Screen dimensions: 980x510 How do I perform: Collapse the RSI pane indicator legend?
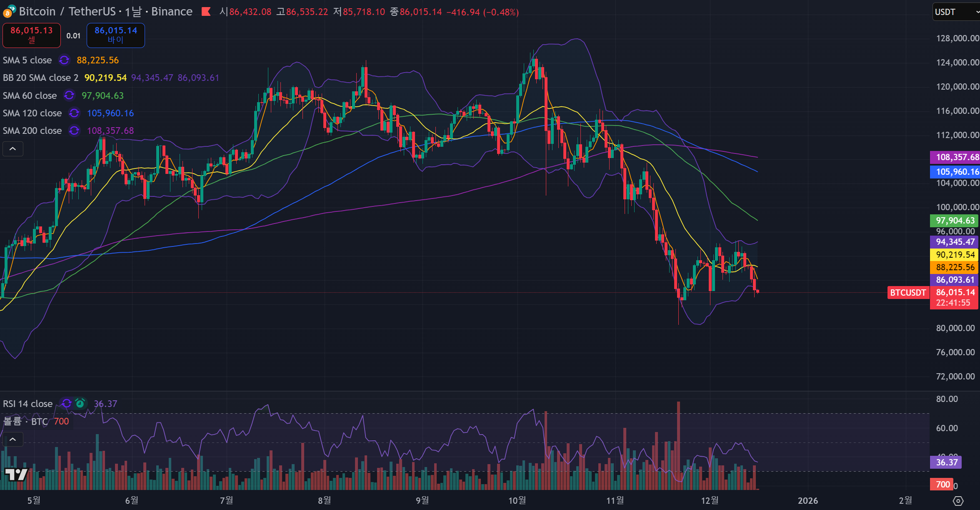pyautogui.click(x=13, y=440)
